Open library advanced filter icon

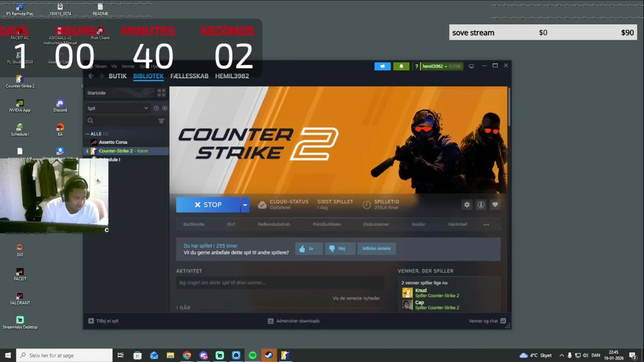(162, 121)
